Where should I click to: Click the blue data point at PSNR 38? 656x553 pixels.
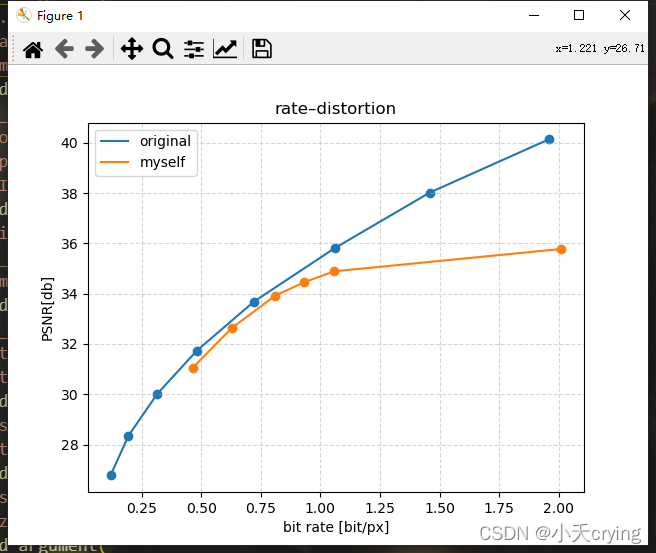pyautogui.click(x=430, y=193)
